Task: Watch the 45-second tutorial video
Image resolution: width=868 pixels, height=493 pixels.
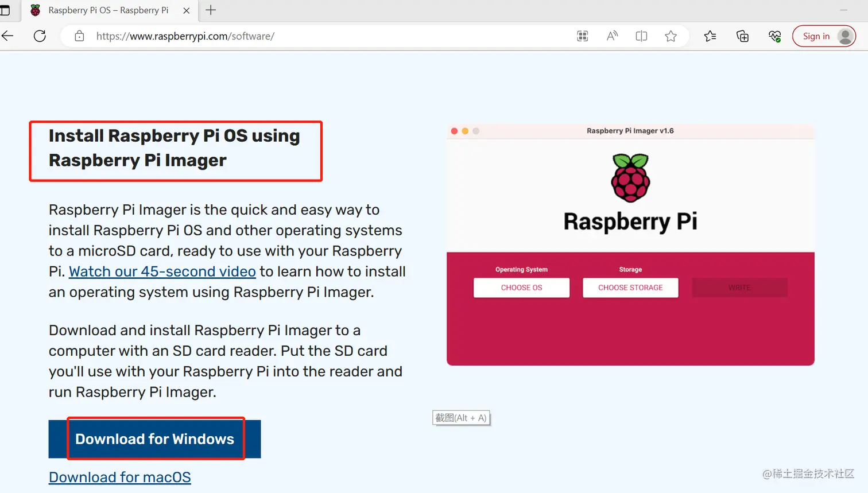Action: coord(162,271)
